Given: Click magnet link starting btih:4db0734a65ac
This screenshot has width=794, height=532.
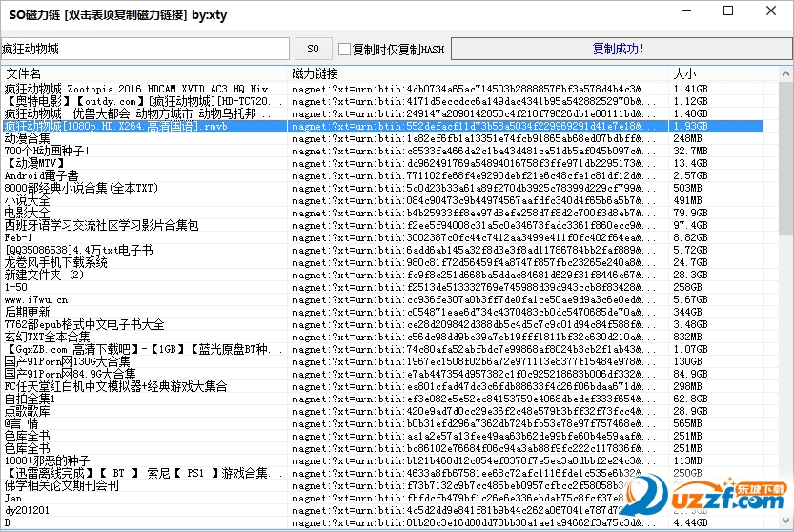Looking at the screenshot, I should point(474,90).
